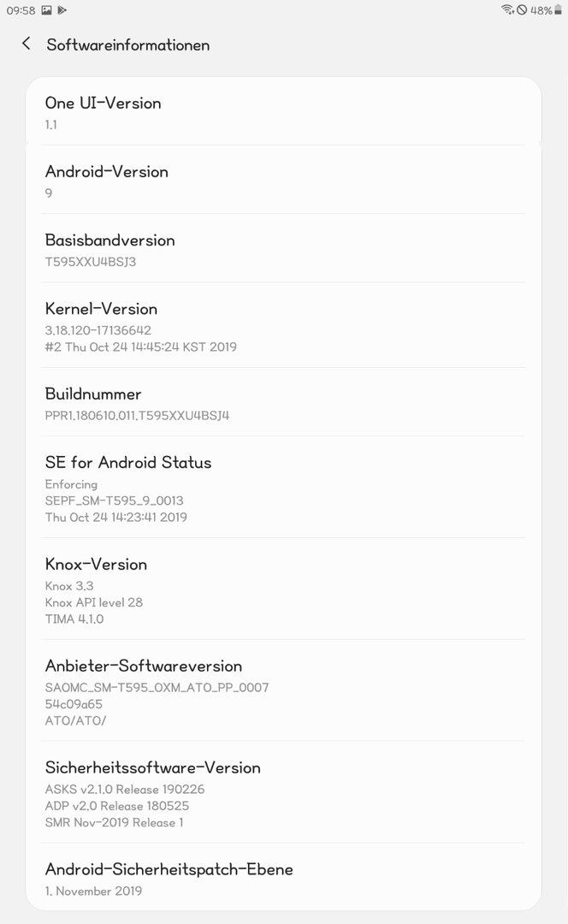
Task: Select the Sicherheitssoftware-Version item
Action: (283, 792)
